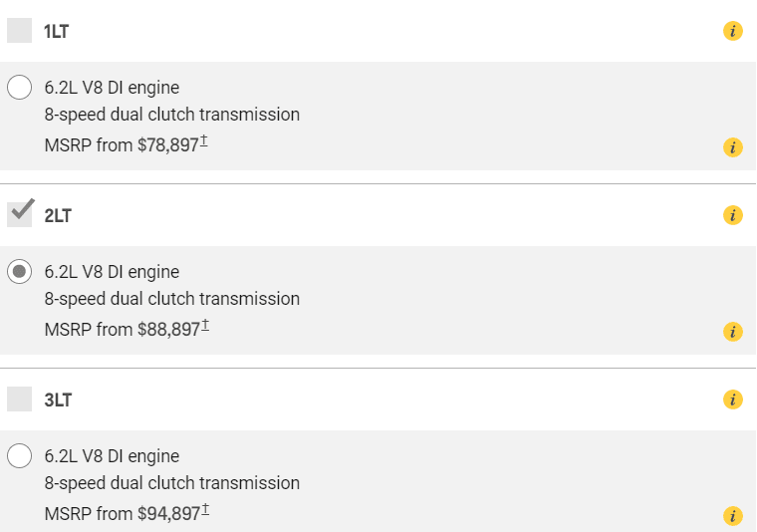Uncheck the 2LT trim checkbox

point(20,214)
